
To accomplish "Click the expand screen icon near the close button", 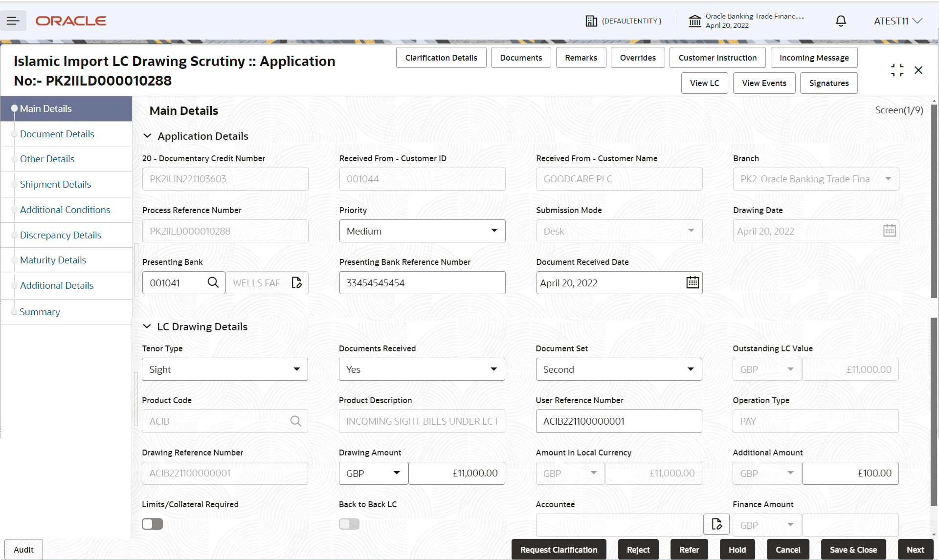I will click(897, 70).
